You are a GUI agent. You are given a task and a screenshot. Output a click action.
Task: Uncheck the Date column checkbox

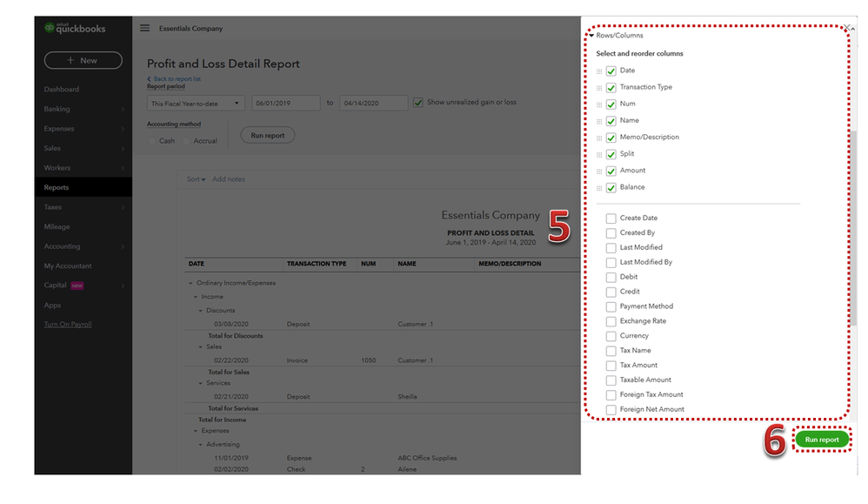pos(611,71)
